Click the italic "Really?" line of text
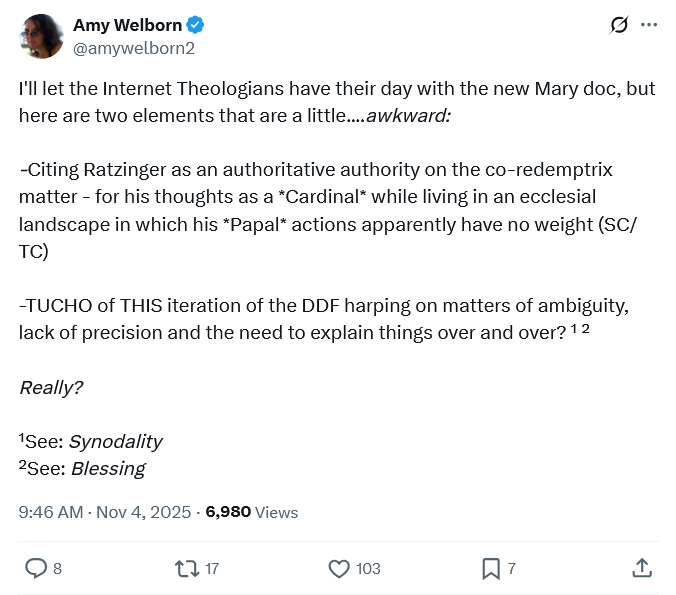Screen dimensions: 676x595 [51, 387]
